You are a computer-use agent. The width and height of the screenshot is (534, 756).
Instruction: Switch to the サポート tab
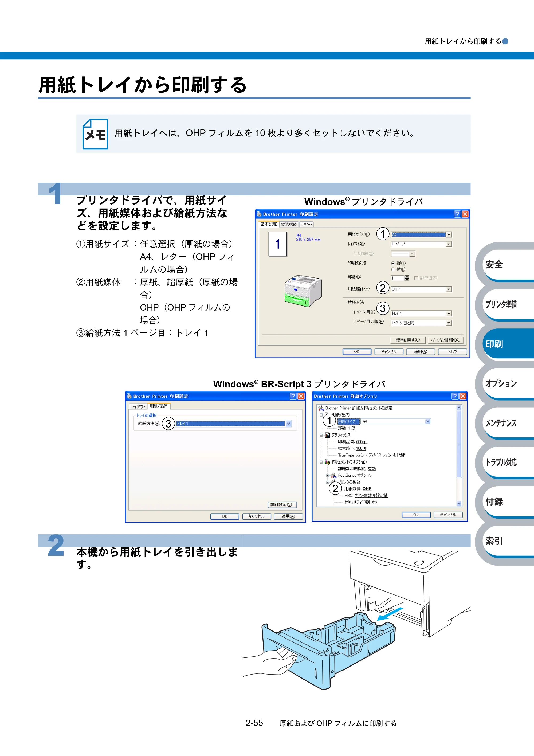(306, 225)
